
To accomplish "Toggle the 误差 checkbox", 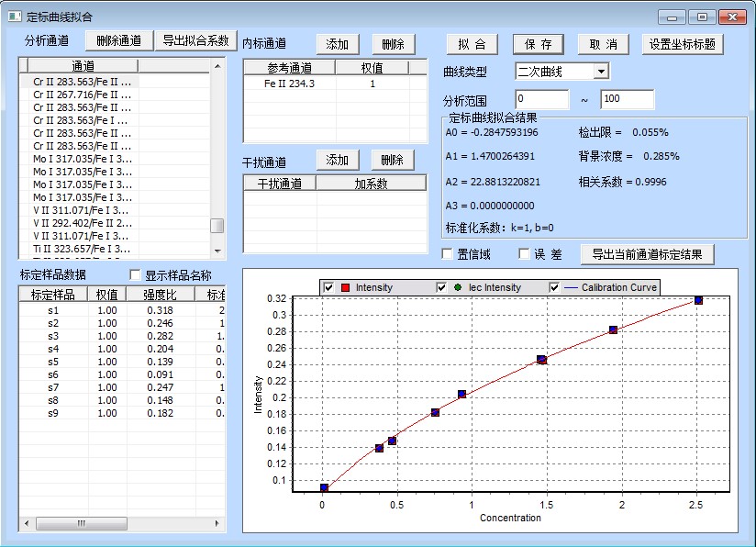I will coord(525,254).
